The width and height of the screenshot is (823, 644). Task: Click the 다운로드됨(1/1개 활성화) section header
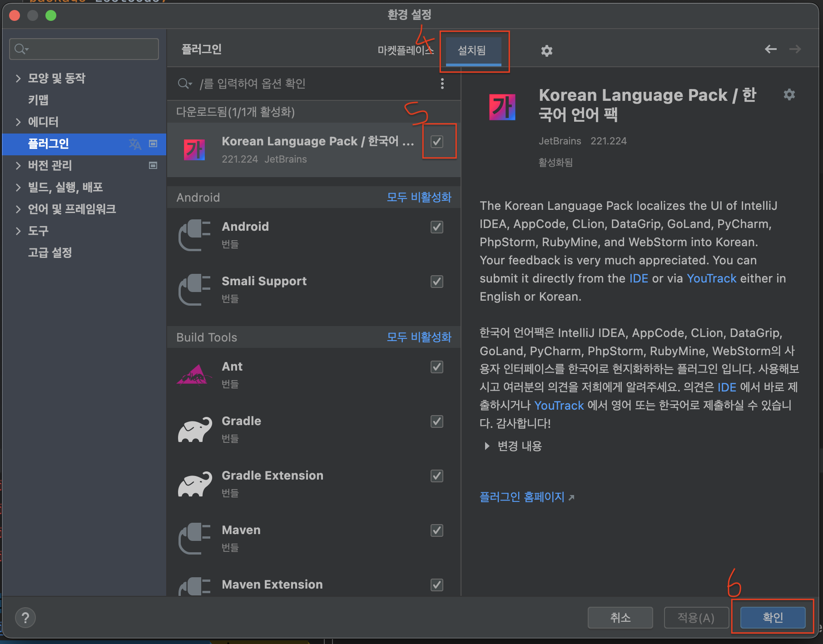coord(314,112)
